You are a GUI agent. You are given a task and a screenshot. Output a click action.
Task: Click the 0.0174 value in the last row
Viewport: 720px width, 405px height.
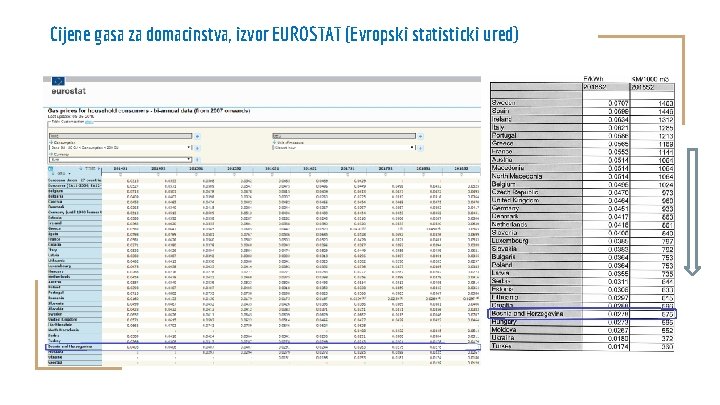[x=618, y=347]
